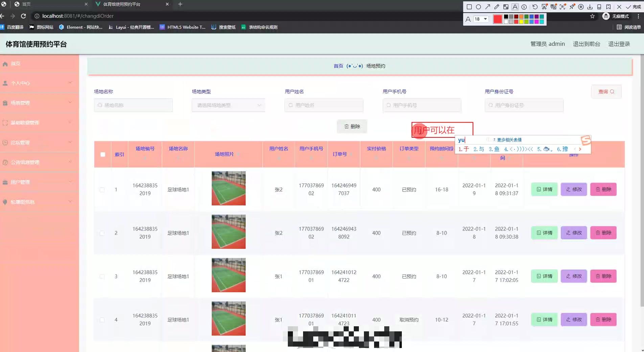Select the mosaic annotation tool
Viewport: 644px width, 352px height.
(506, 6)
